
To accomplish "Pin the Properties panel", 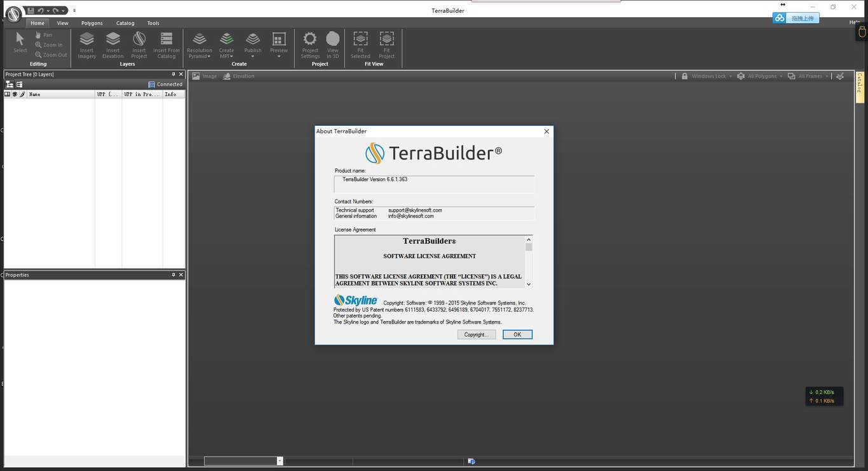I will [x=173, y=275].
